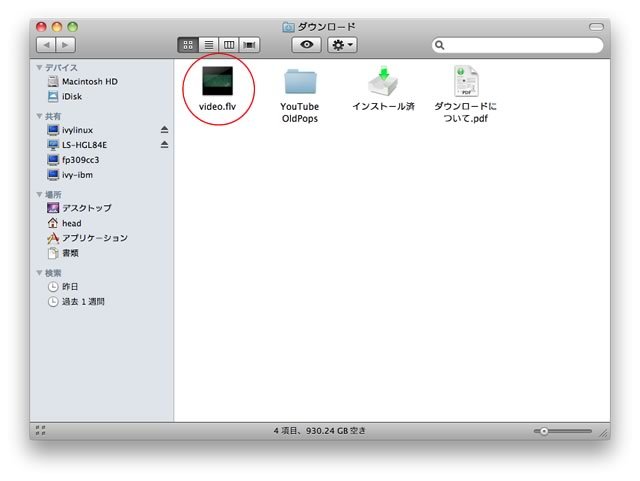
Task: Eject the ivylinux shared server
Action: click(164, 130)
